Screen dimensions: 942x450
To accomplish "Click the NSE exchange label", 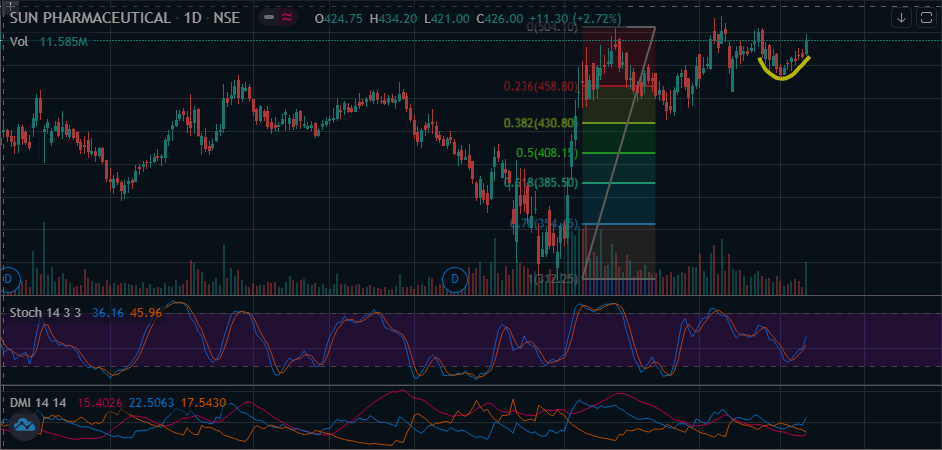I will [227, 18].
